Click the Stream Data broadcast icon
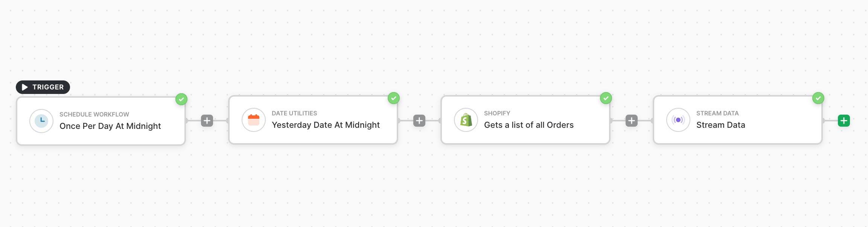The height and width of the screenshot is (227, 868). pos(678,120)
